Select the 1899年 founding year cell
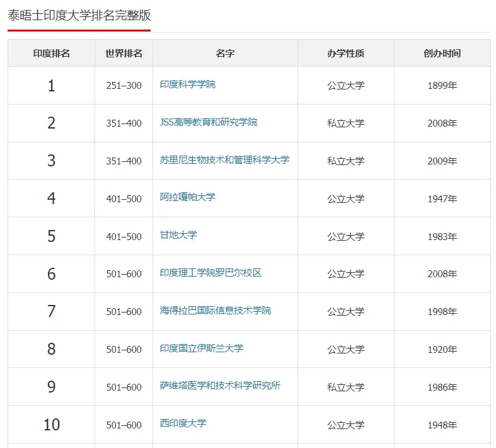The height and width of the screenshot is (448, 496). (x=442, y=86)
